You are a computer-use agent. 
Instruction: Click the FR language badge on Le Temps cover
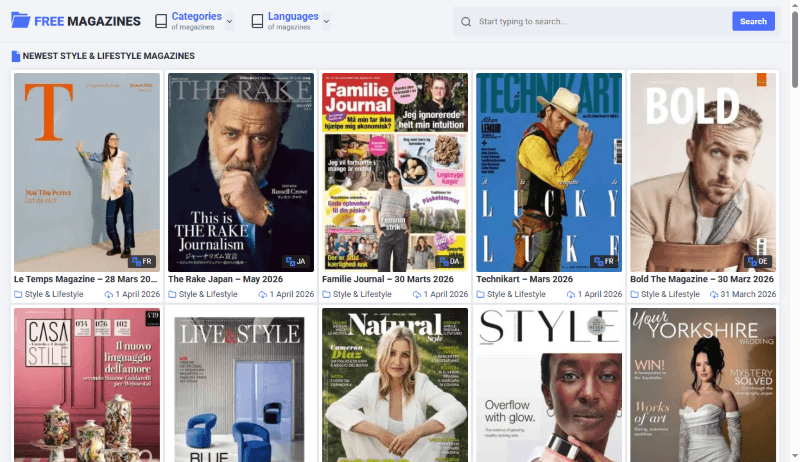click(x=142, y=262)
